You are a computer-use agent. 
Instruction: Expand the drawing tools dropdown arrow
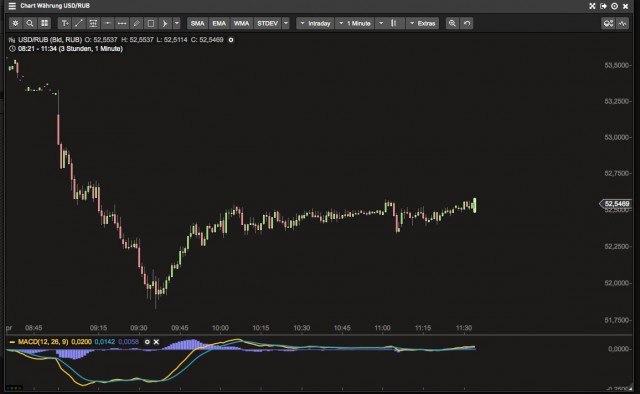tap(177, 23)
